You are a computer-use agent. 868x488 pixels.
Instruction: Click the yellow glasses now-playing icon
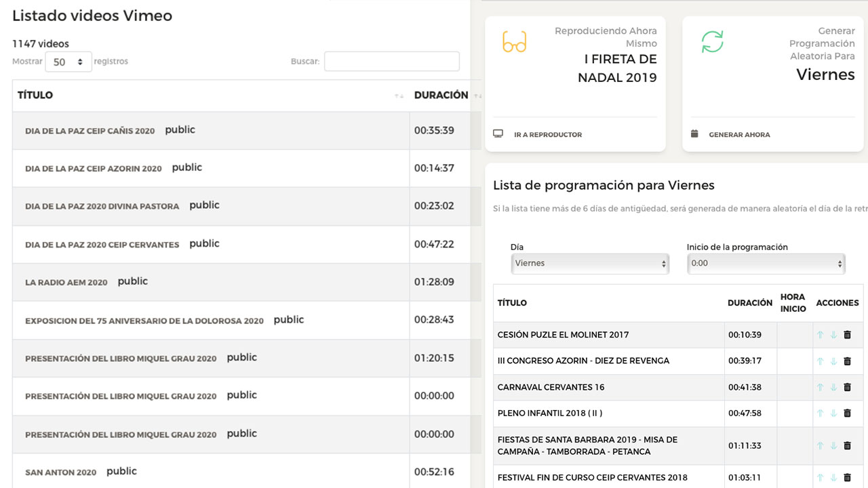pos(514,42)
